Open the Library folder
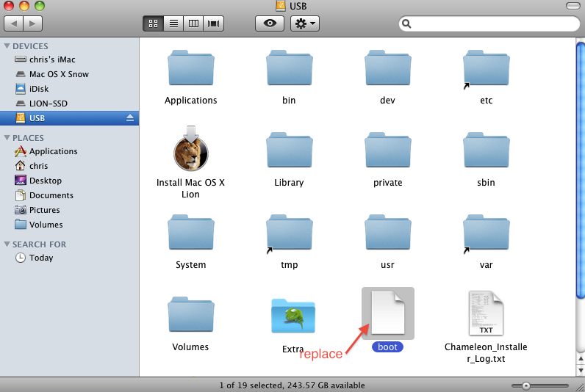 coord(289,150)
